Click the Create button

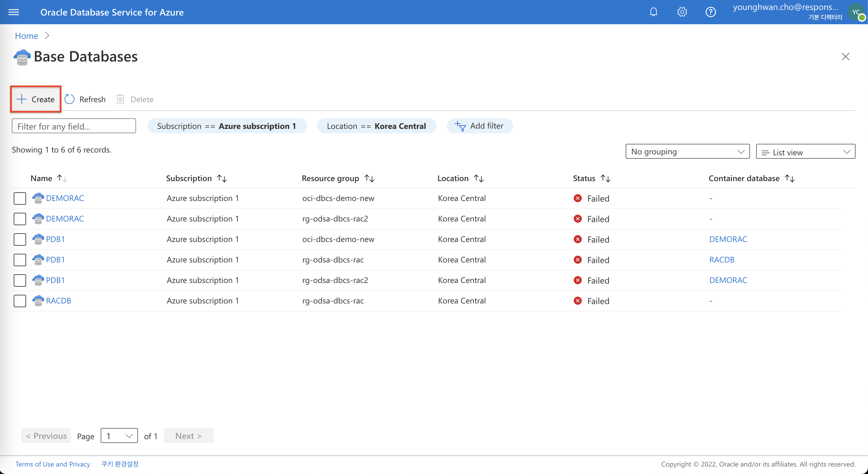click(36, 99)
